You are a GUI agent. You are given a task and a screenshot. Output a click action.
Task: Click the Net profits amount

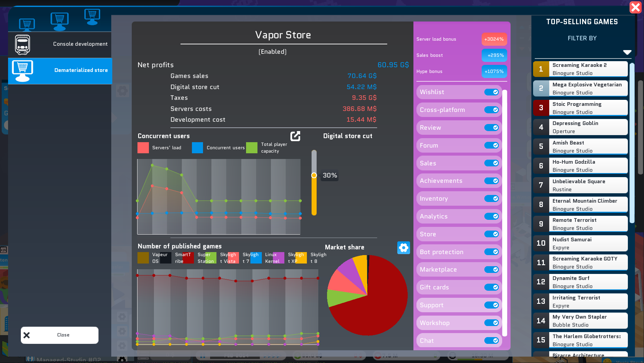tap(393, 65)
